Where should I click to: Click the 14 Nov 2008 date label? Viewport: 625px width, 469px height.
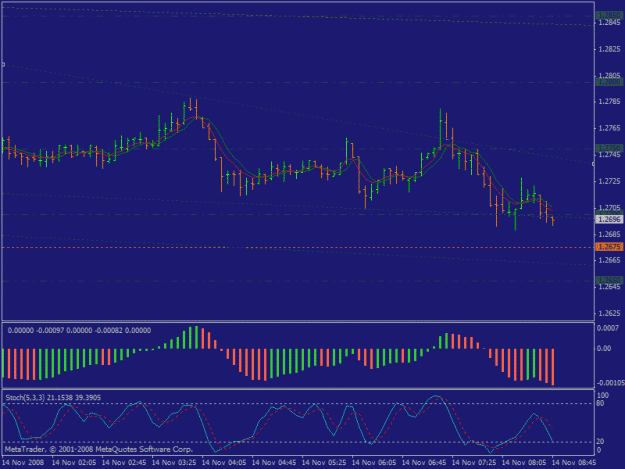pyautogui.click(x=23, y=463)
